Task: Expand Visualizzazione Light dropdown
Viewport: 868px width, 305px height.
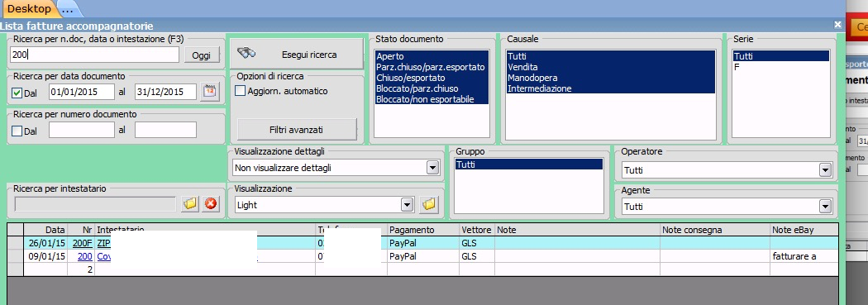Action: coord(408,205)
